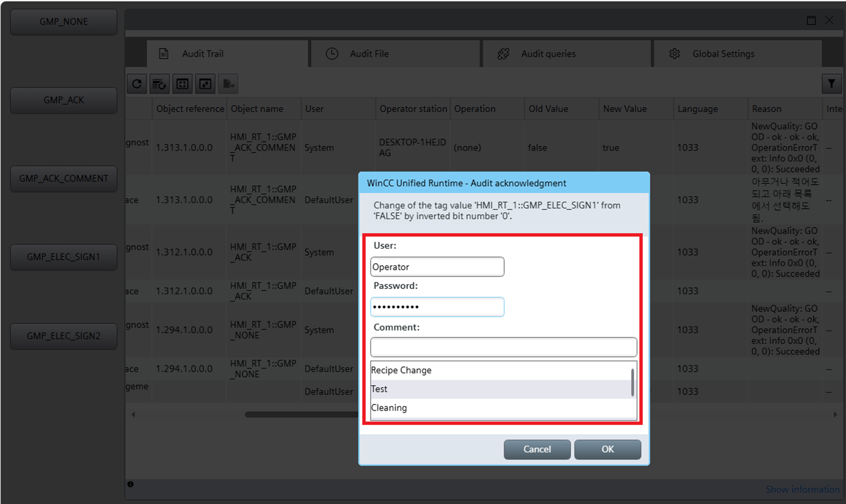
Task: Focus the Password input field
Action: 437,307
